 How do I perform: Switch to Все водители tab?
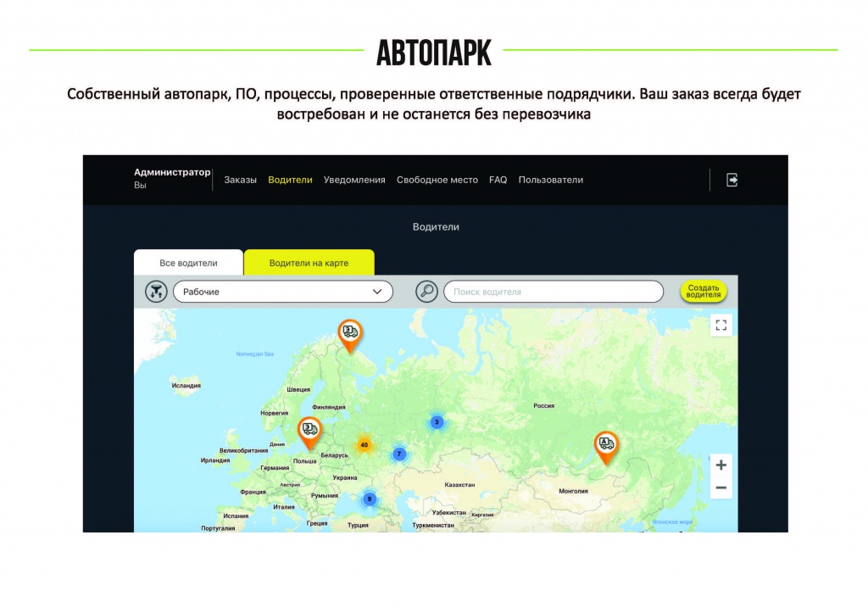tap(188, 263)
